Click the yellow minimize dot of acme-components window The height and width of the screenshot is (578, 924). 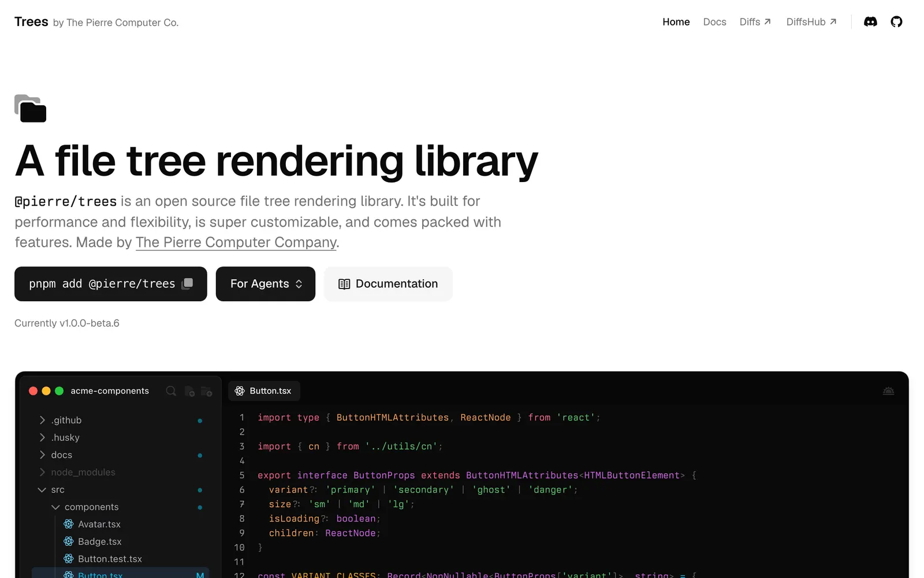tap(46, 391)
